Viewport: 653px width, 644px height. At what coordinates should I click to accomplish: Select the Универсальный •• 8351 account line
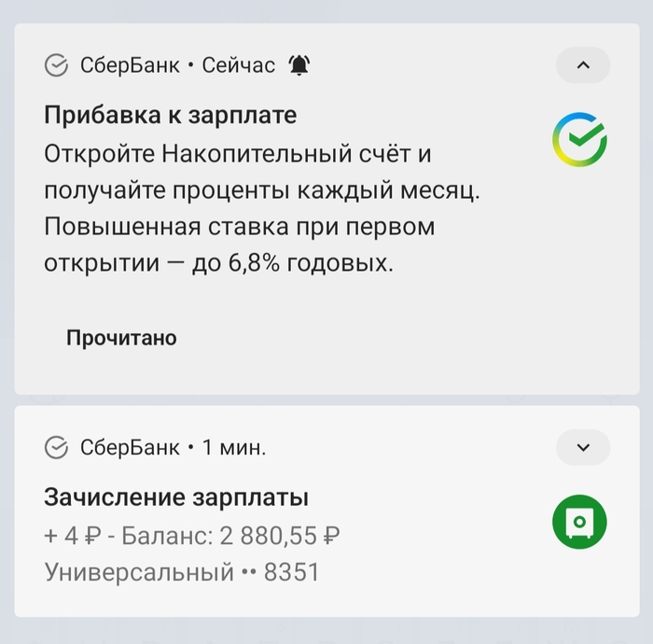point(182,571)
